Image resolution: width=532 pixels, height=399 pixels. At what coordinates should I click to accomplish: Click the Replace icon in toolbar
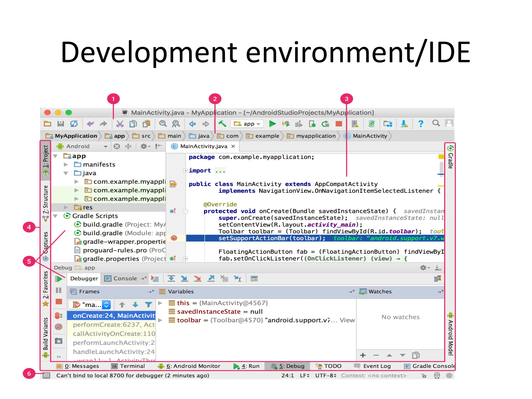point(176,124)
